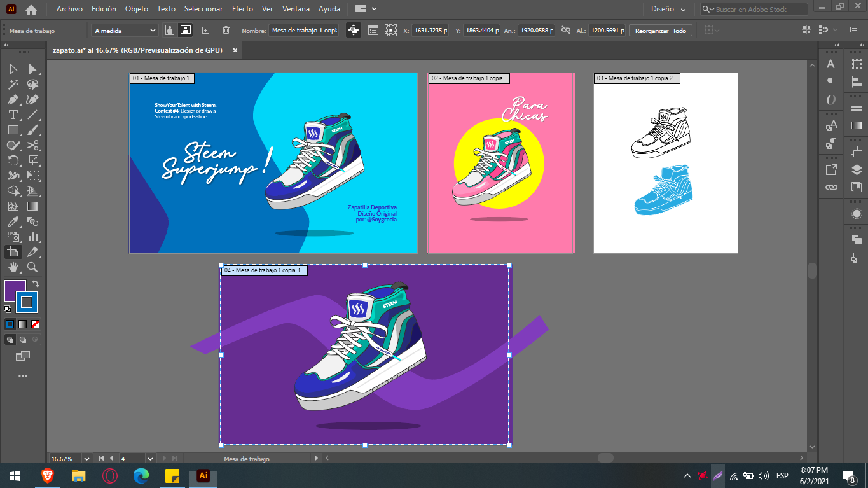The width and height of the screenshot is (868, 488).
Task: Open the Efecto menu
Action: pos(242,9)
